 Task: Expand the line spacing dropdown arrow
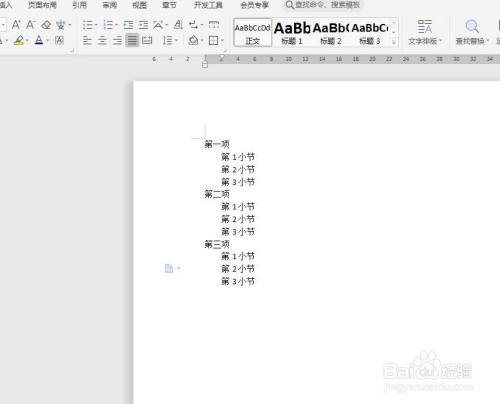[x=176, y=41]
